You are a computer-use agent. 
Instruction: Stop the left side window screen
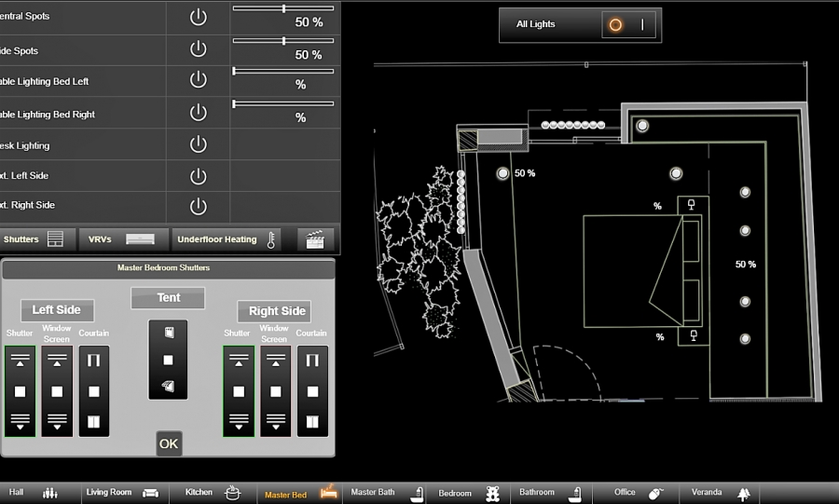[57, 392]
